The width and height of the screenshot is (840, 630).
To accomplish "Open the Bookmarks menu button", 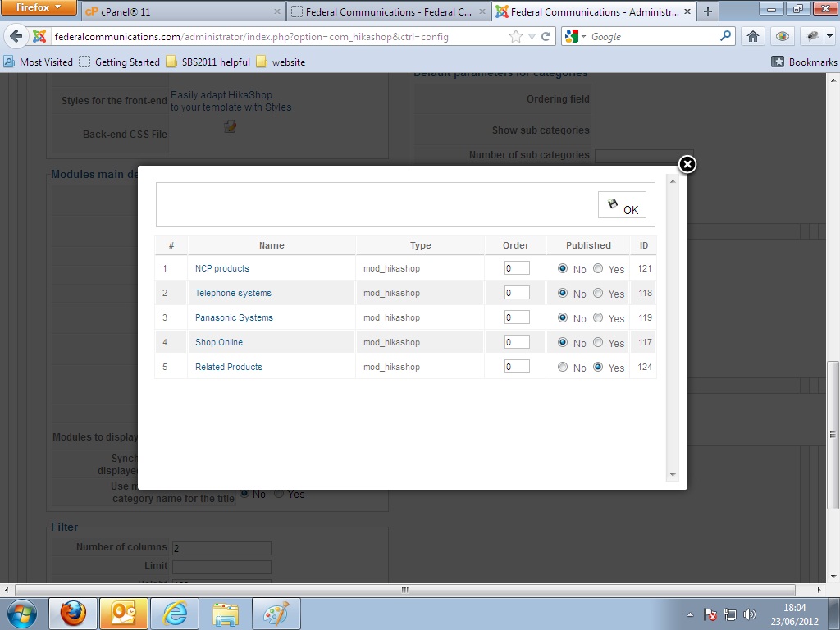I will coord(804,62).
